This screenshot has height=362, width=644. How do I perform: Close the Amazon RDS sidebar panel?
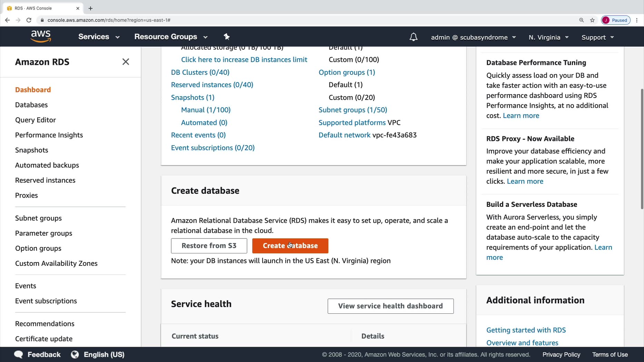coord(126,62)
